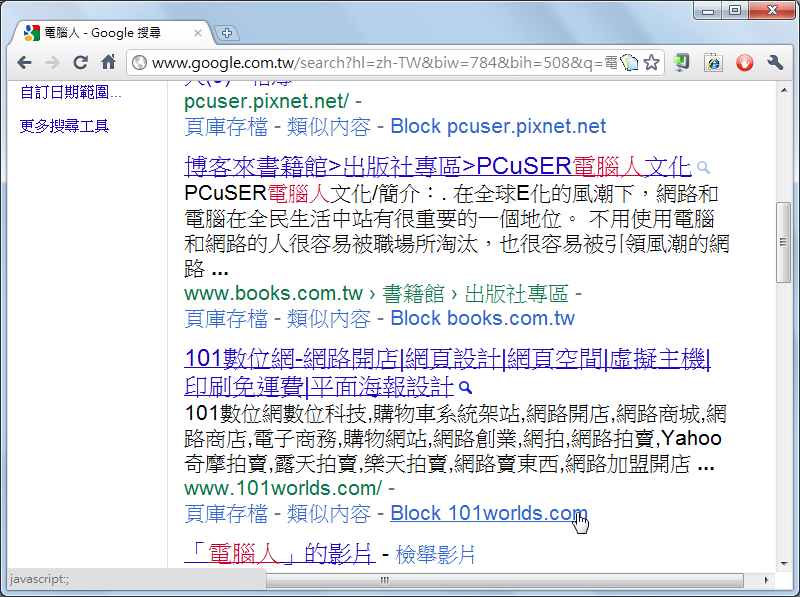This screenshot has width=800, height=597.
Task: Bookmark this page with the star icon
Action: tap(651, 63)
